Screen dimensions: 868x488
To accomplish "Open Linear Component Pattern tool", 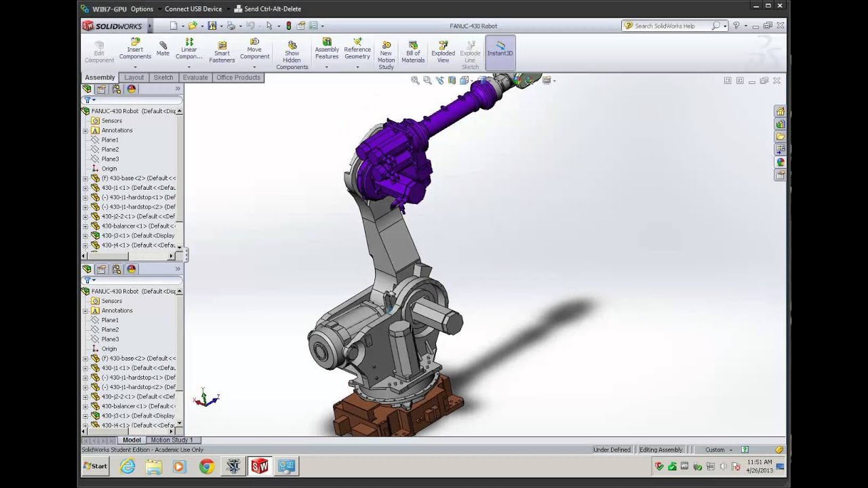I will point(189,49).
